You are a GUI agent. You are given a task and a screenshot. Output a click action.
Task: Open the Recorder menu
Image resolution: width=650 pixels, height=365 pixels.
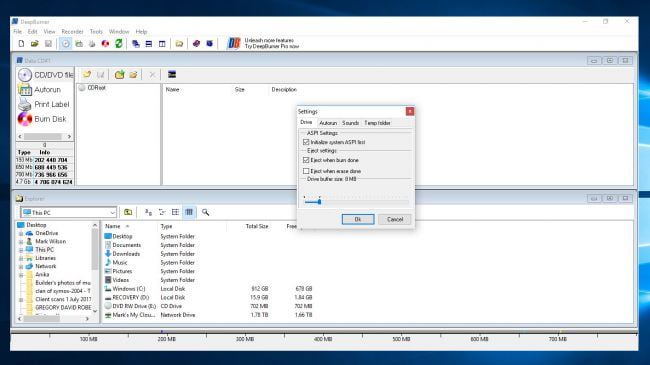[x=72, y=32]
